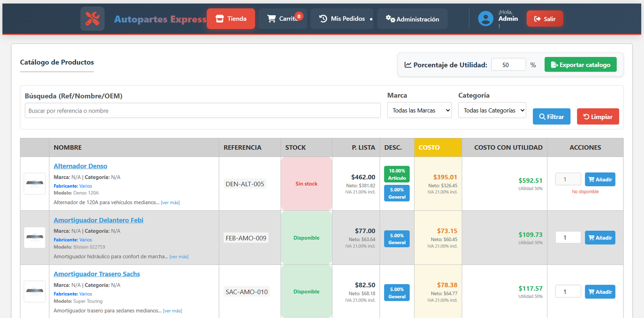The width and height of the screenshot is (644, 318).
Task: Click the FEB-AMO-009 reference cell
Action: point(246,238)
